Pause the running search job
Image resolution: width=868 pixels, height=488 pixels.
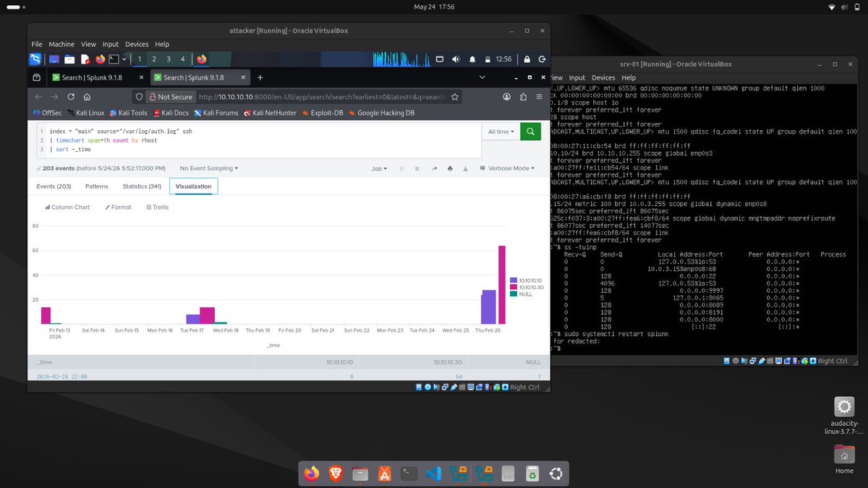(401, 168)
